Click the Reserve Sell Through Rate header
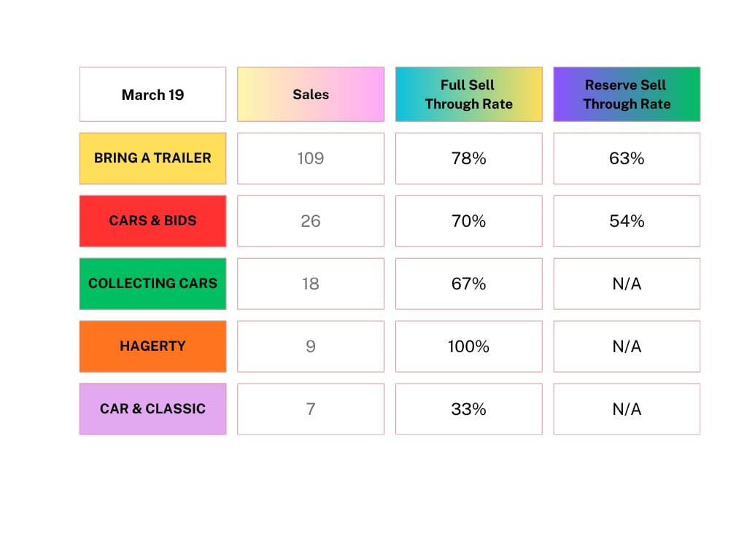 click(x=627, y=94)
